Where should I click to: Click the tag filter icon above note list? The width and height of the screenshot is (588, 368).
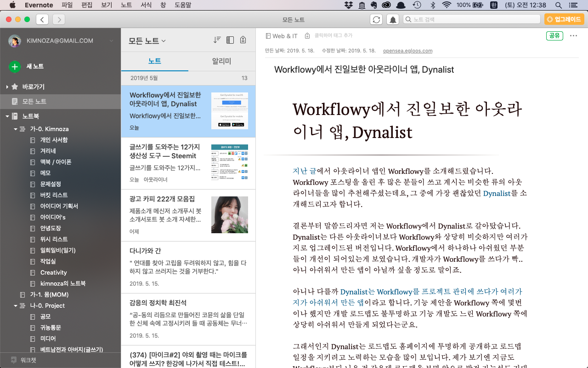tap(243, 40)
